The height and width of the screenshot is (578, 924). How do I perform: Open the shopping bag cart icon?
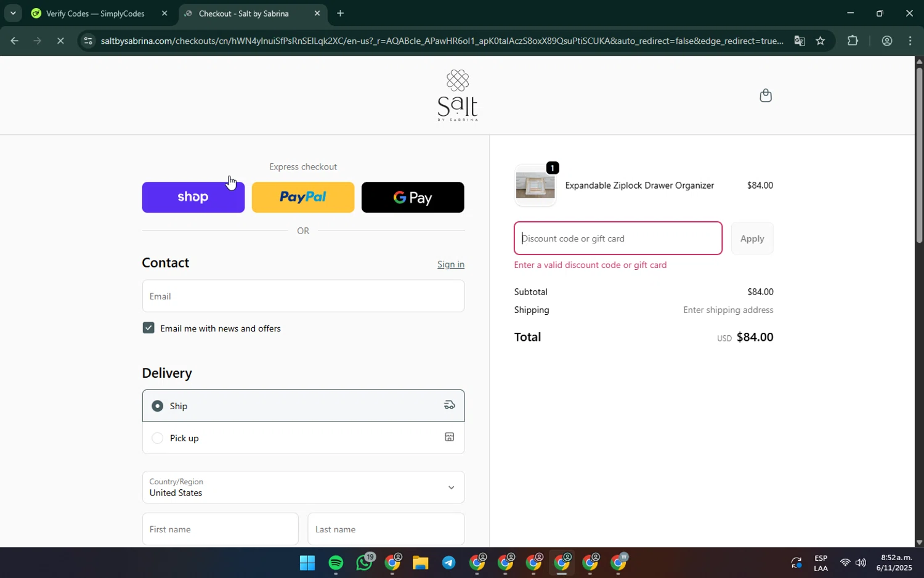[766, 96]
